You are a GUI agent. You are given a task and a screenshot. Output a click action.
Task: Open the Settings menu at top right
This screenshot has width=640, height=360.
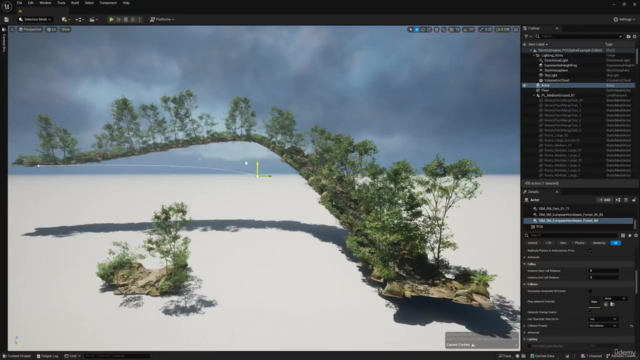point(624,19)
